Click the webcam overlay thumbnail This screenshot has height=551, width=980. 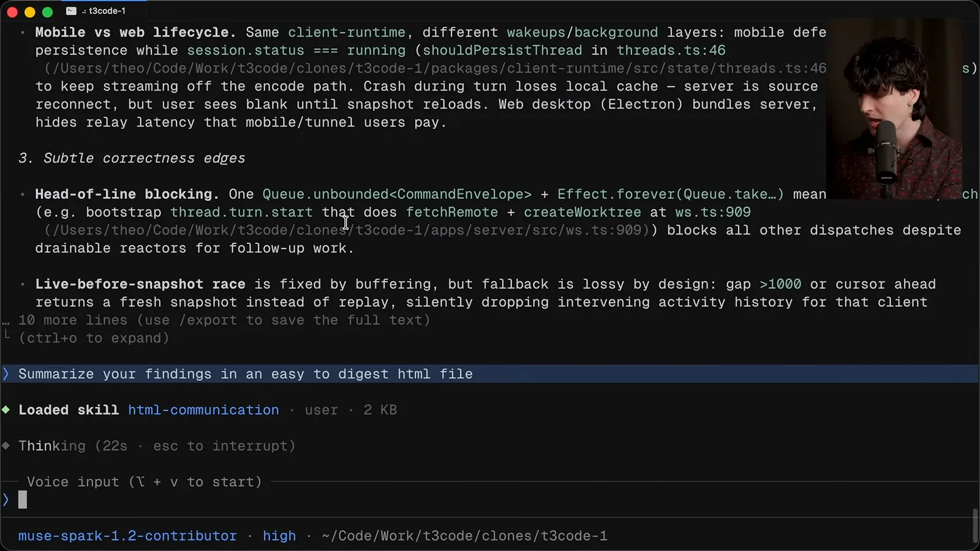894,108
